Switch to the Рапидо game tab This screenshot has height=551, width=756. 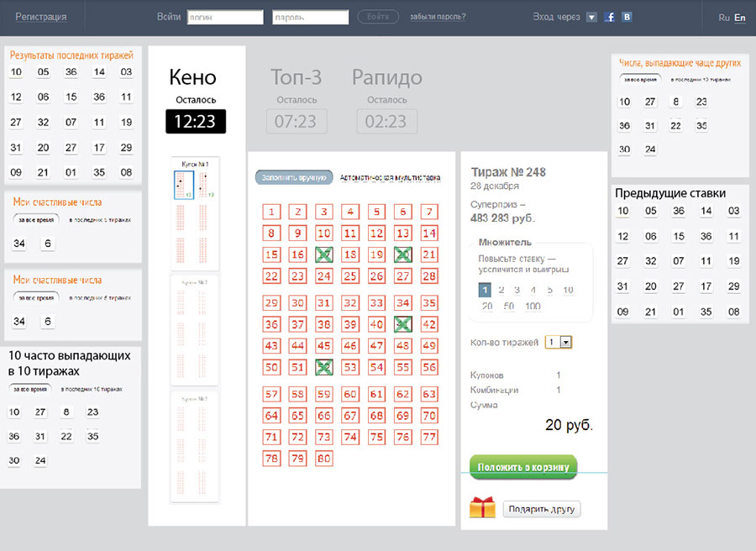coord(386,78)
